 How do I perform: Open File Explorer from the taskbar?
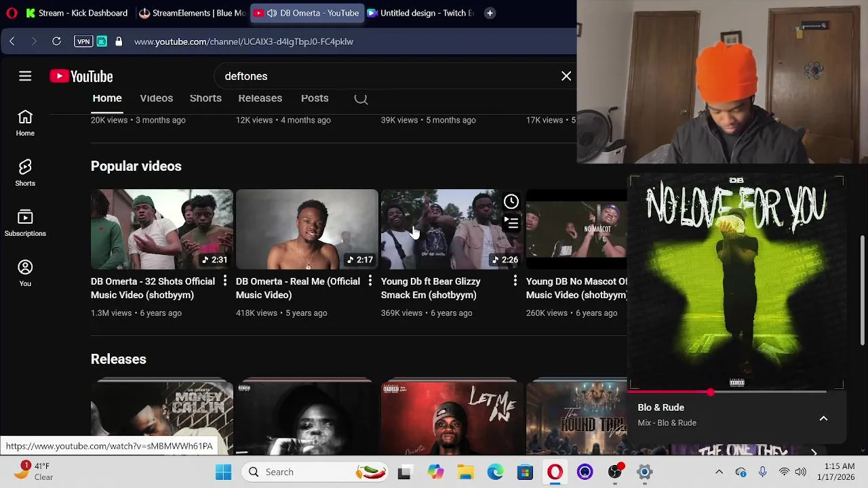(465, 472)
